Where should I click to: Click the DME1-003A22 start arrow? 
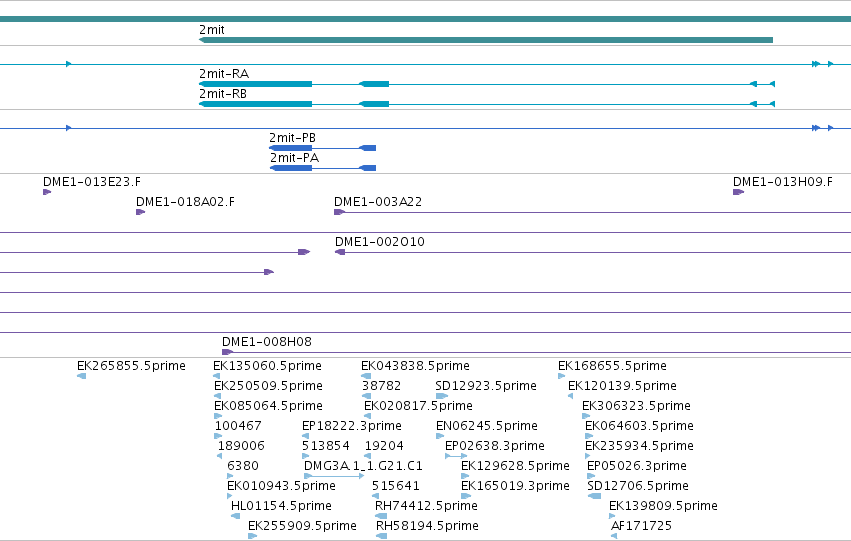click(x=339, y=212)
